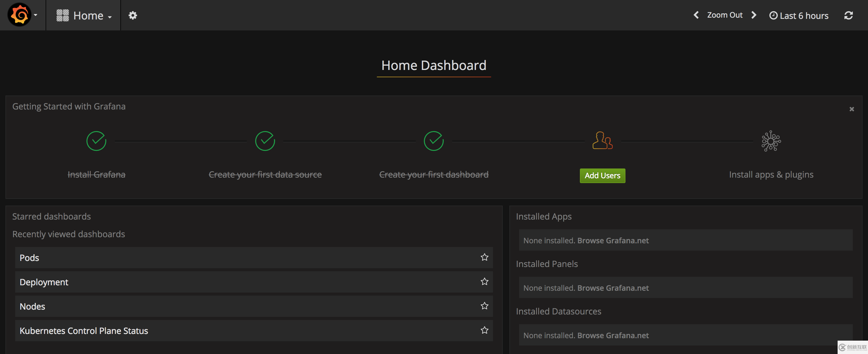Open Create your first data source step

click(265, 174)
